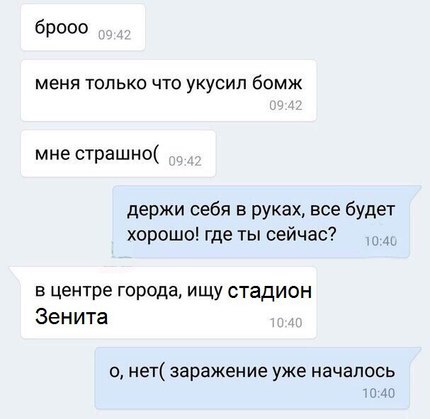Click the 09:42 timestamp next to 'брооо'
The height and width of the screenshot is (419, 430).
pos(115,35)
